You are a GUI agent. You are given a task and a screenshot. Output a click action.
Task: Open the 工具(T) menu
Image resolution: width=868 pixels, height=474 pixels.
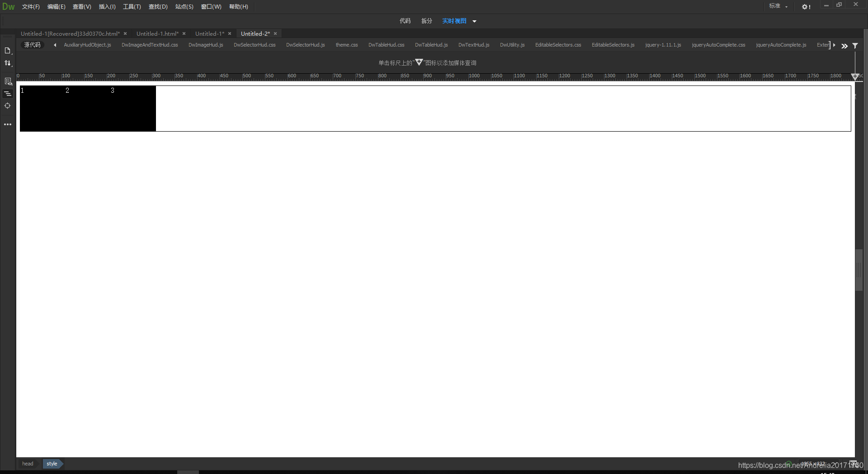132,7
